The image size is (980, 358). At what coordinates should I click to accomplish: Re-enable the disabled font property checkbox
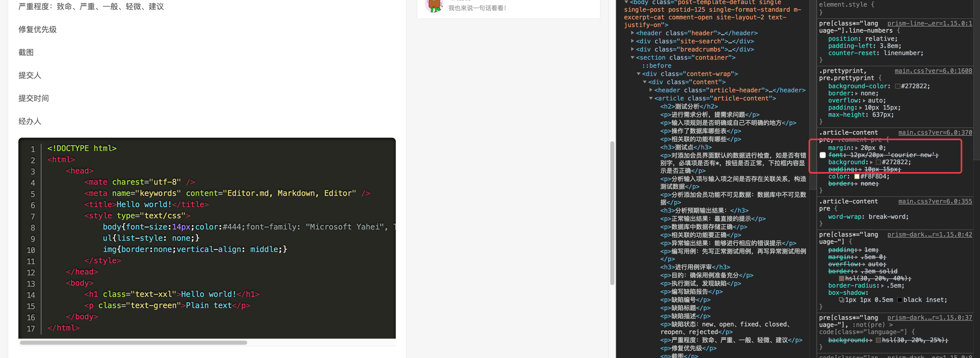[823, 155]
